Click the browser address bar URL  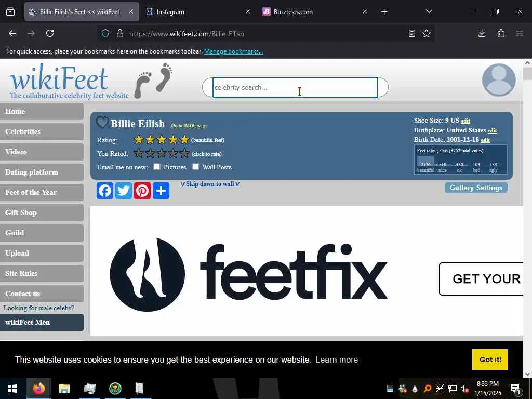tap(187, 34)
